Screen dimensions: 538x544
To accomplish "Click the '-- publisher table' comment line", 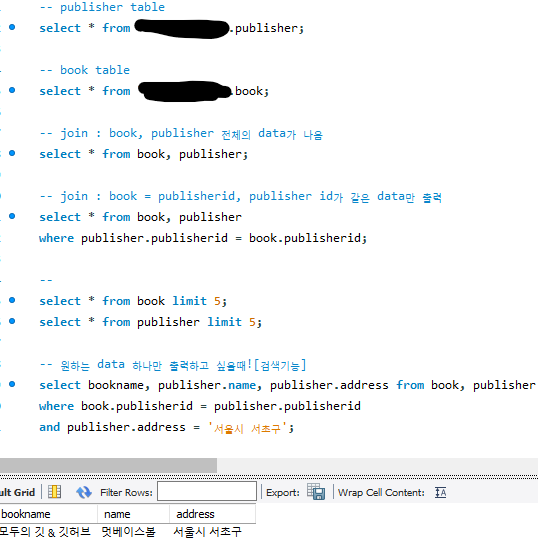I will point(102,7).
